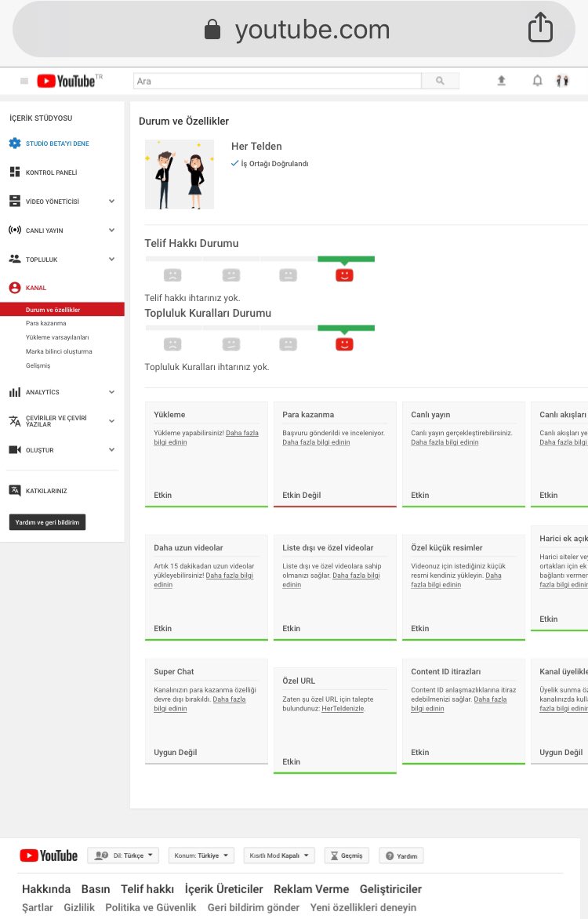
Task: Expand Çeviriler ve Çeviri Yazılar chevron
Action: (111, 421)
